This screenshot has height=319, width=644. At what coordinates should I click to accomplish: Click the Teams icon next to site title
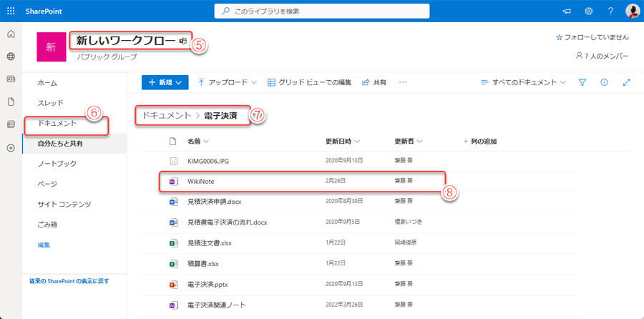(183, 41)
